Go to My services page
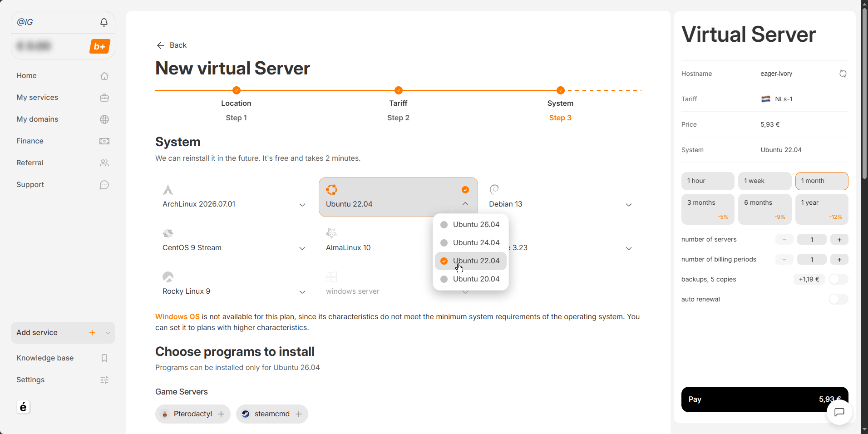This screenshot has height=434, width=868. [x=63, y=98]
